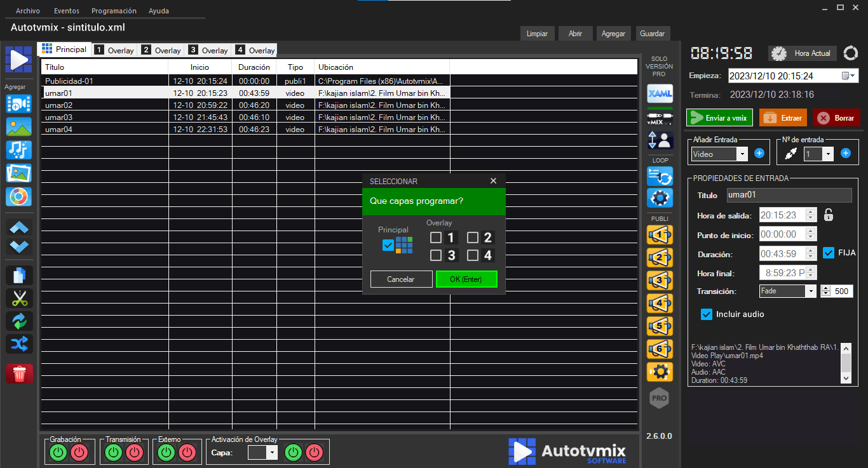
Task: Toggle the Incluir audio checkbox
Action: click(x=707, y=314)
